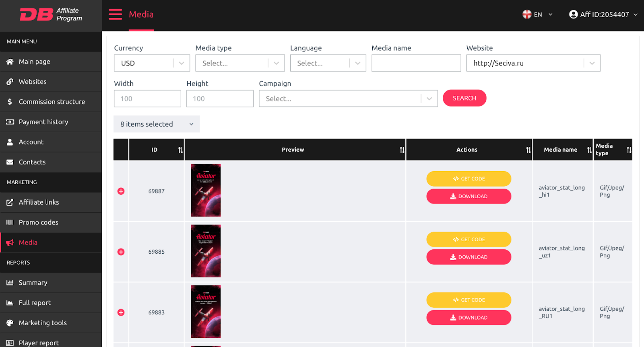The width and height of the screenshot is (644, 347).
Task: Open preview thumbnail of aviator_stat_long_RU1
Action: [x=206, y=312]
